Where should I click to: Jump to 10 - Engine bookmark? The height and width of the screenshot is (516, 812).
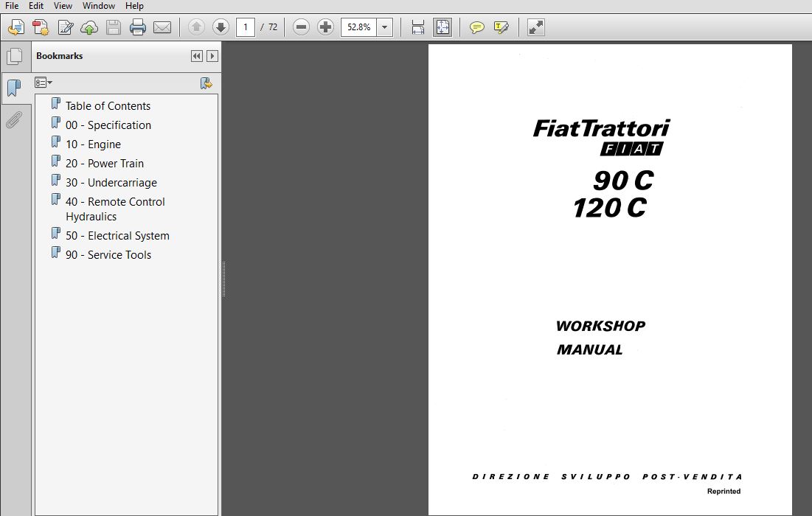tap(93, 144)
